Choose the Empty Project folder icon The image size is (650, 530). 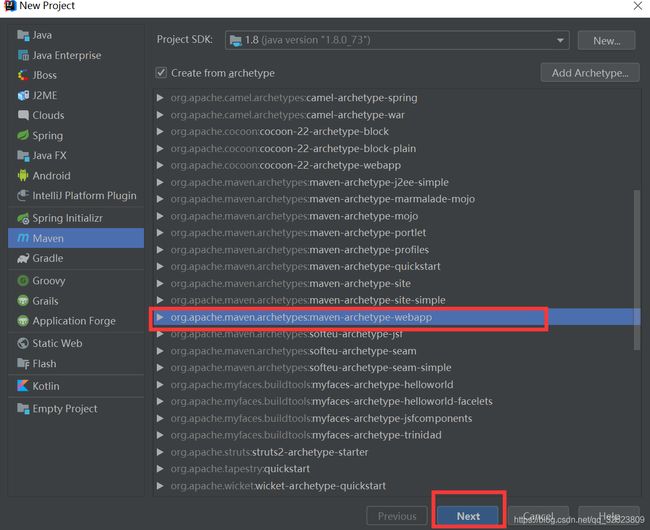(23, 409)
